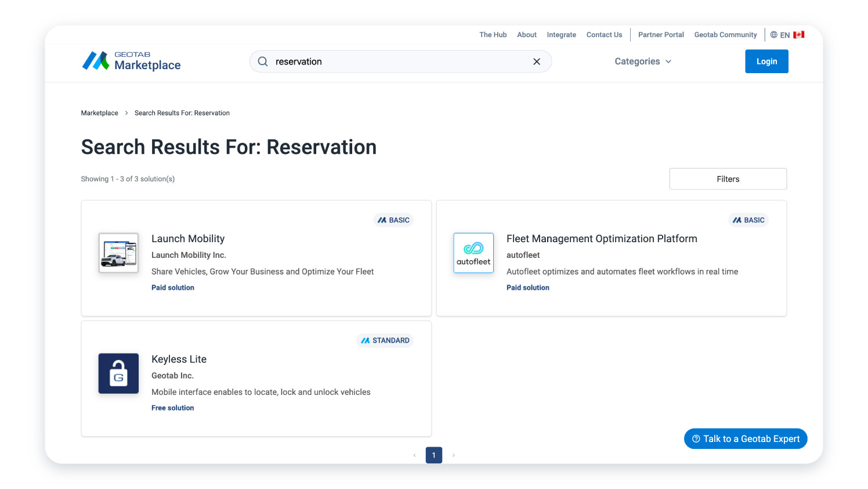Select Geotab Community from the top menu

[725, 34]
